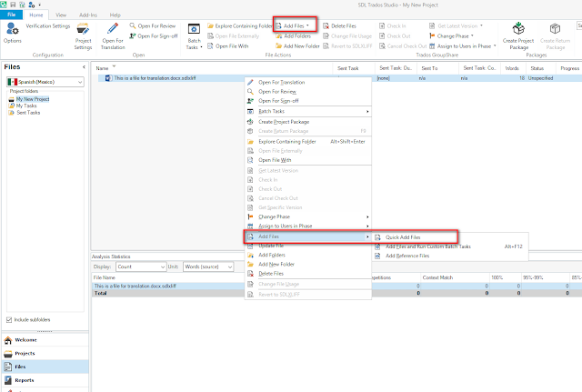Expand the Add Files ribbon dropdown arrow
582x392 pixels.
pos(307,25)
